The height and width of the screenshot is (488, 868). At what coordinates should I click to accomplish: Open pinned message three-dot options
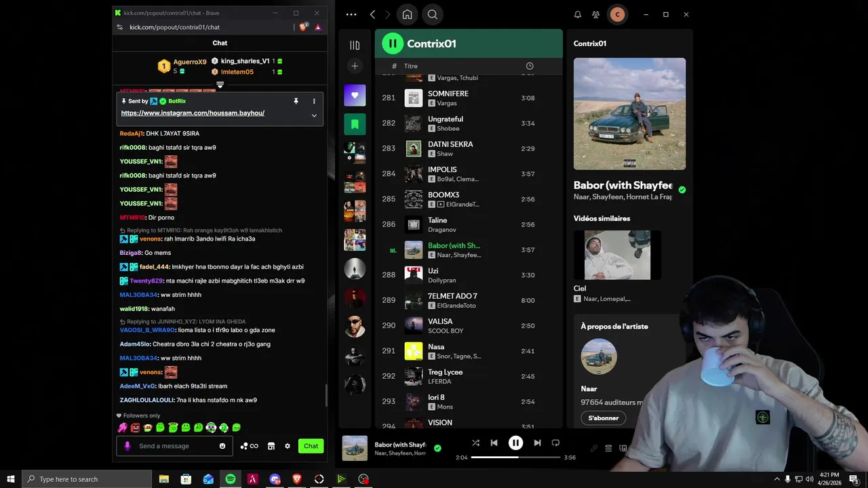[314, 101]
